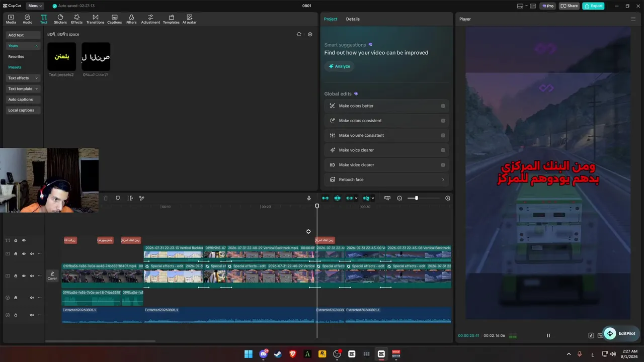Open the preview axis dropdown arrow
The width and height of the screenshot is (644, 362).
[x=373, y=198]
